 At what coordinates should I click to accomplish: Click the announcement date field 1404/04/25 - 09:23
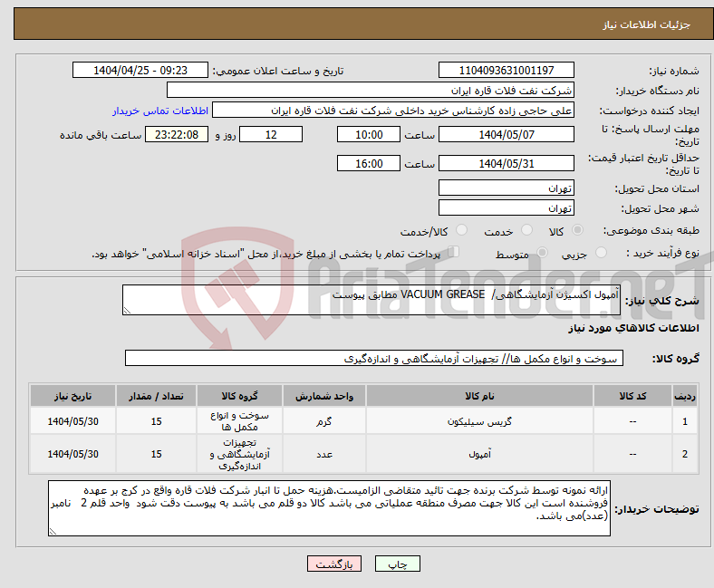(x=140, y=70)
